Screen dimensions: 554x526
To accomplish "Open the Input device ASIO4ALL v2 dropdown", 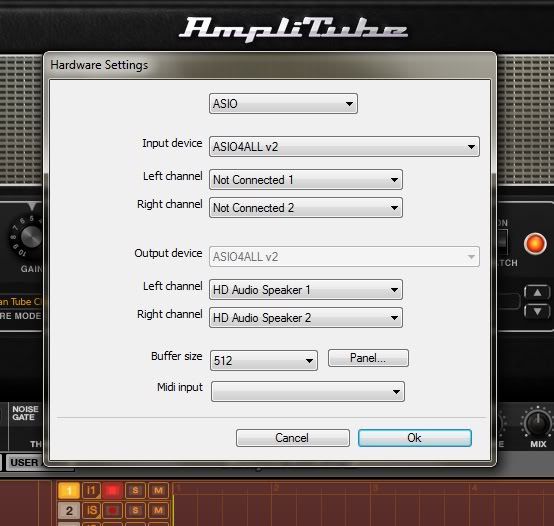I will coord(344,146).
